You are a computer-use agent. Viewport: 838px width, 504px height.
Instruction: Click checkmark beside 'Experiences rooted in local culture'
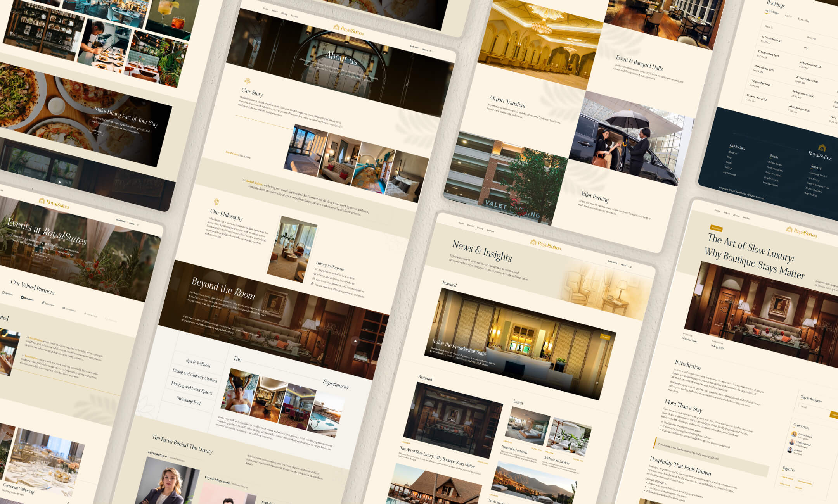(x=316, y=269)
